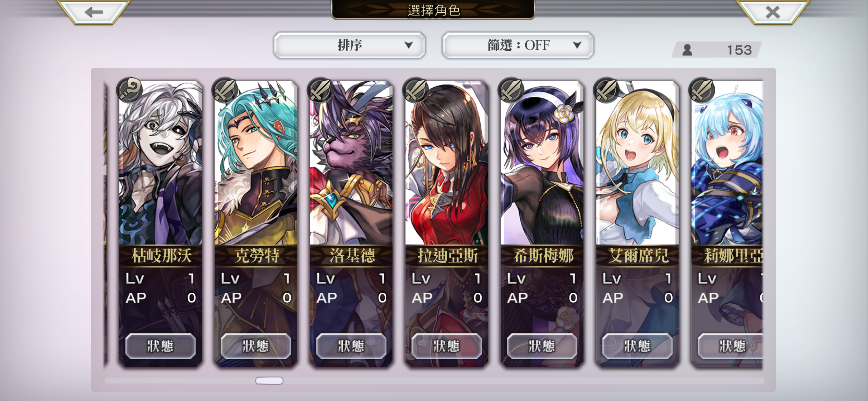Open 狀態 for 艾爾席兒

click(x=637, y=346)
